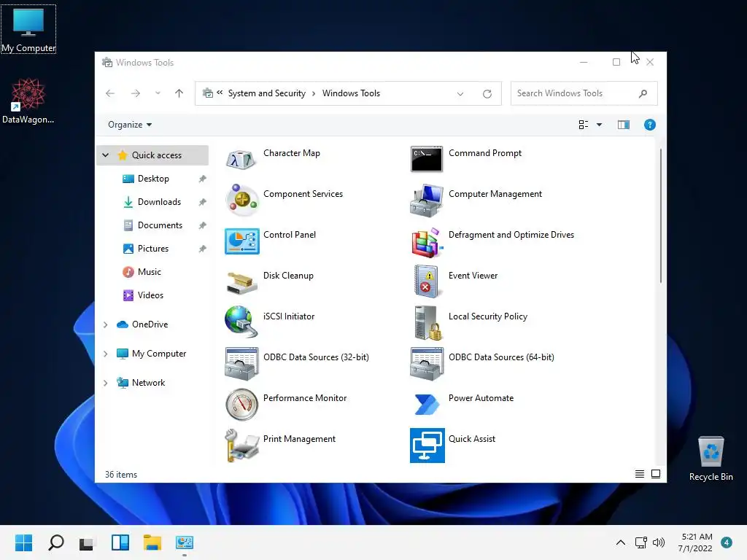Open the Help question mark icon
Image resolution: width=747 pixels, height=560 pixels.
[x=649, y=125]
